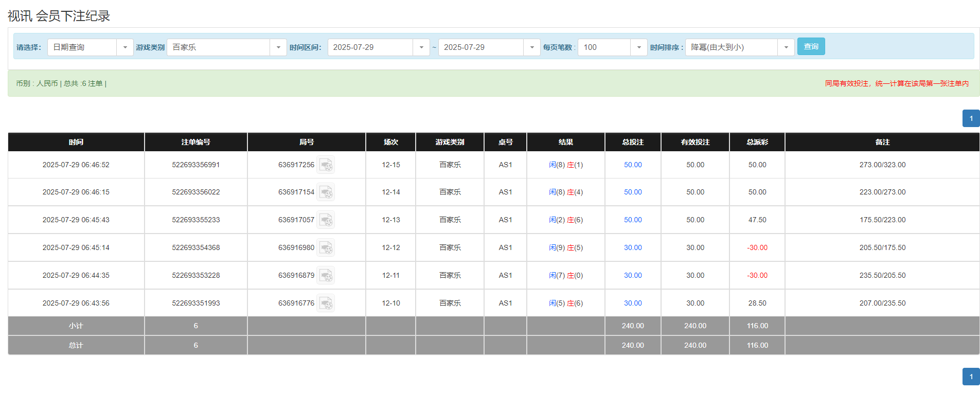
Task: Open replay icon for round 636916776
Action: tap(326, 304)
